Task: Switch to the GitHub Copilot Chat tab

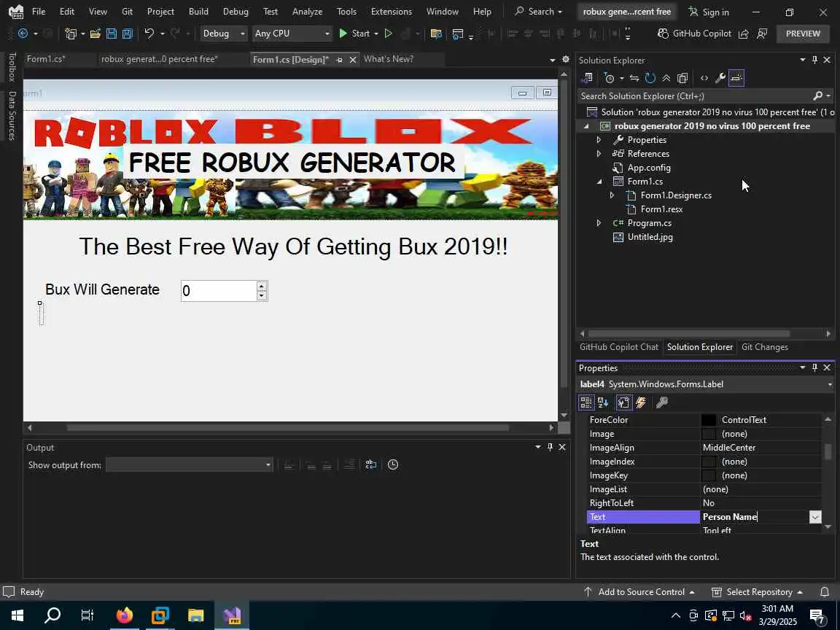Action: pos(619,347)
